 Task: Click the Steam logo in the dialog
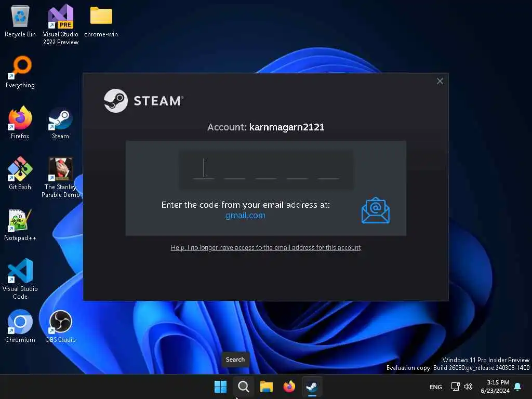point(143,101)
